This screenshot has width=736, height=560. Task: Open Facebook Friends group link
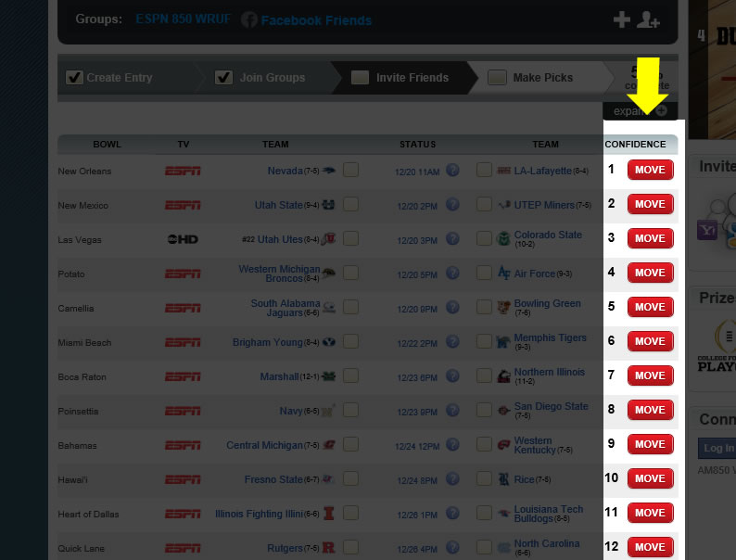[x=316, y=20]
